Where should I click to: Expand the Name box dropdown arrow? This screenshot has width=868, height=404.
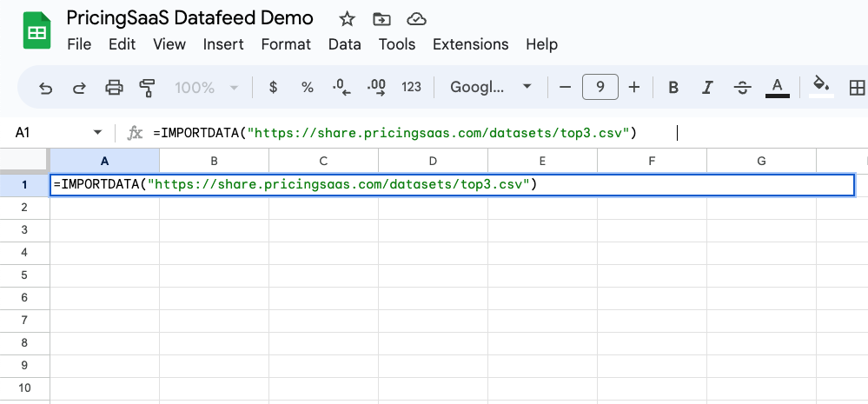click(x=98, y=133)
